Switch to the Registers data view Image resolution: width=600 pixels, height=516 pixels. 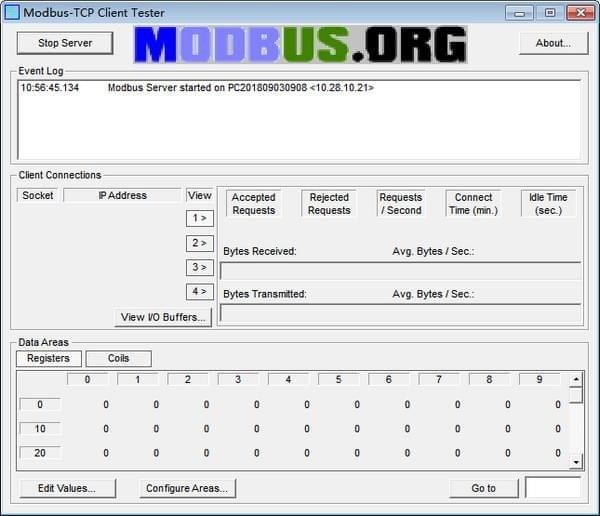[48, 358]
